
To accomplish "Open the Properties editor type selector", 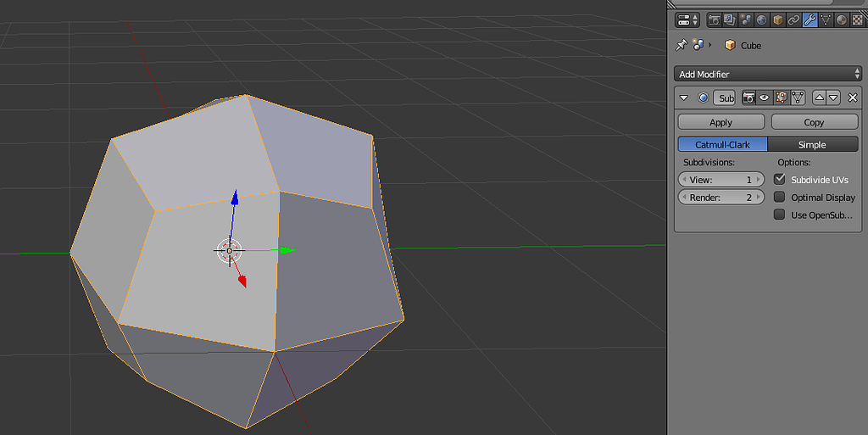I will click(687, 20).
